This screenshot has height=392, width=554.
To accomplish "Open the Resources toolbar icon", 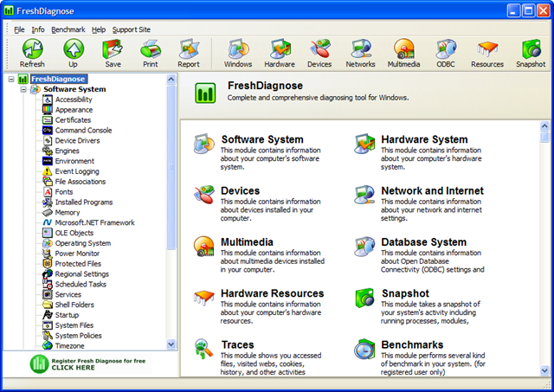I will tap(487, 48).
